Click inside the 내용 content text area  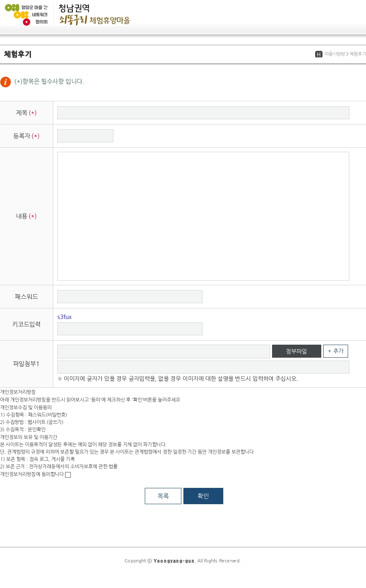pos(203,216)
